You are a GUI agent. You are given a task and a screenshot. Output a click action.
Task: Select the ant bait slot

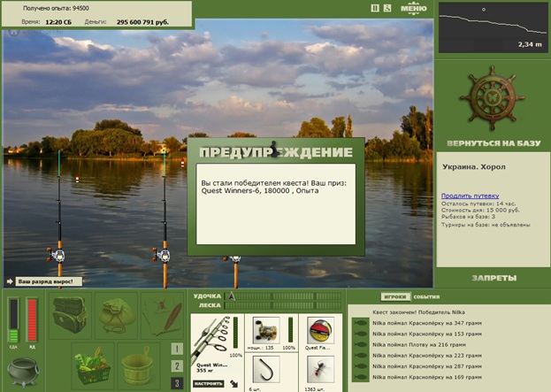point(320,370)
